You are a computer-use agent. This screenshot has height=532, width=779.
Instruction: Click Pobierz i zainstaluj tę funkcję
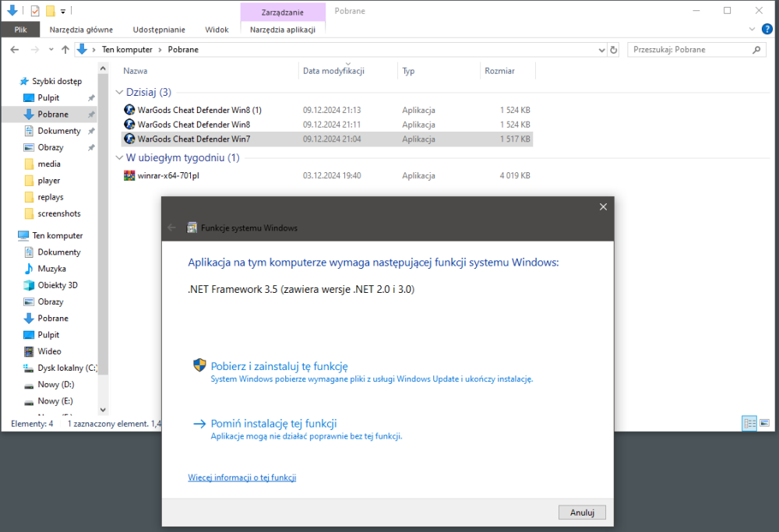click(279, 366)
